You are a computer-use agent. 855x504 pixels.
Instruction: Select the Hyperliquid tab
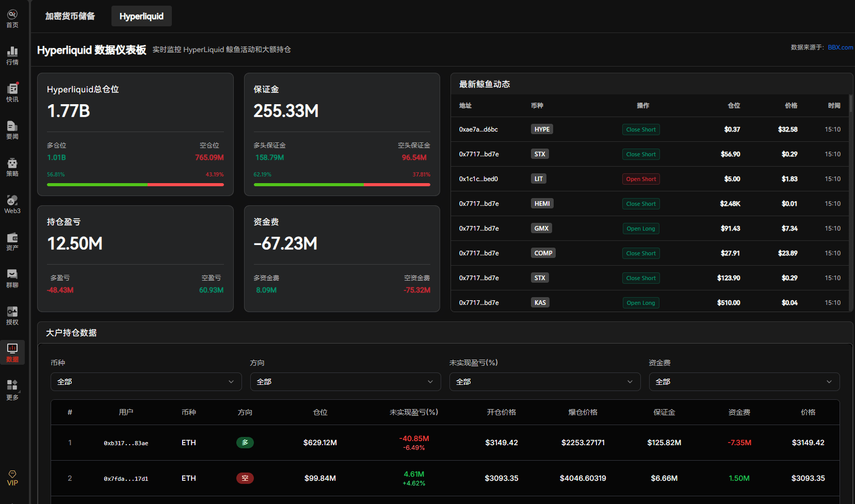tap(141, 16)
